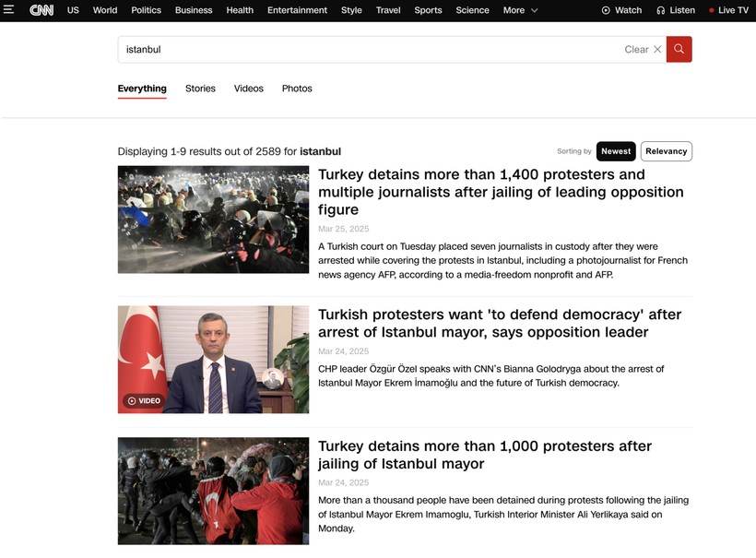Open headline about 1,400 protesters detained
756x558 pixels.
pyautogui.click(x=501, y=192)
